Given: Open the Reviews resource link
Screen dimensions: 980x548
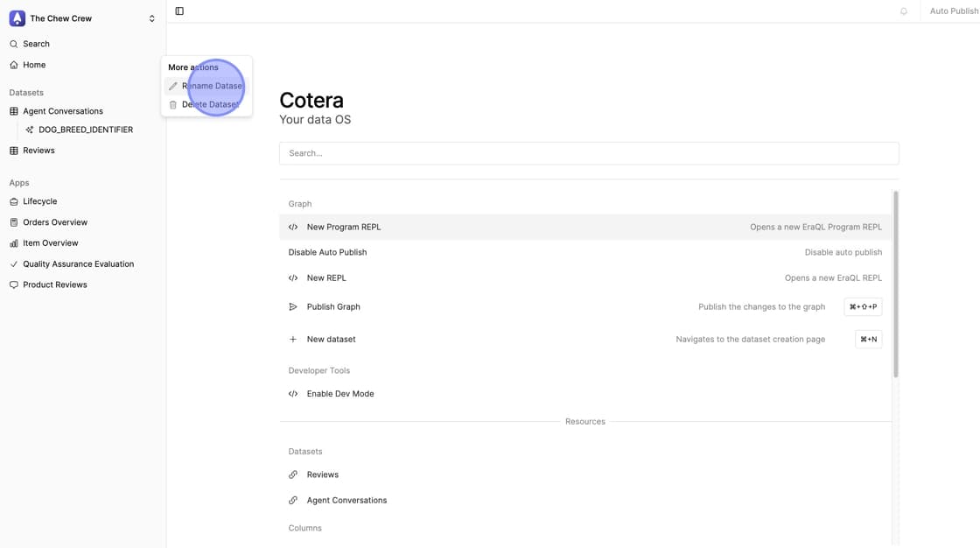Looking at the screenshot, I should click(x=322, y=474).
